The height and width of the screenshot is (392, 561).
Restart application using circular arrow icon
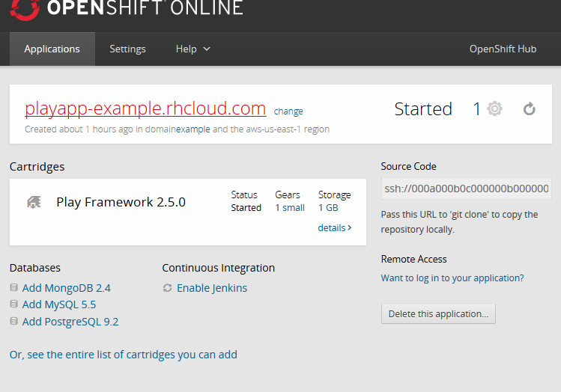pyautogui.click(x=529, y=109)
